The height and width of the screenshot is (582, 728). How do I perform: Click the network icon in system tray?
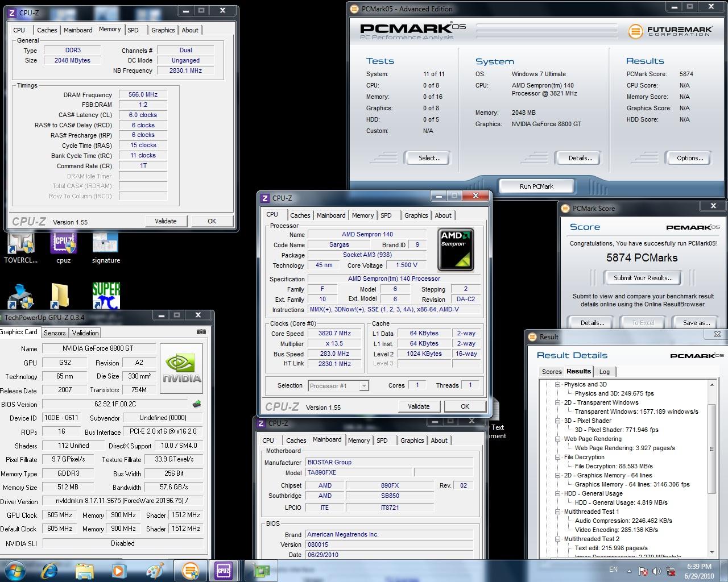(x=671, y=571)
